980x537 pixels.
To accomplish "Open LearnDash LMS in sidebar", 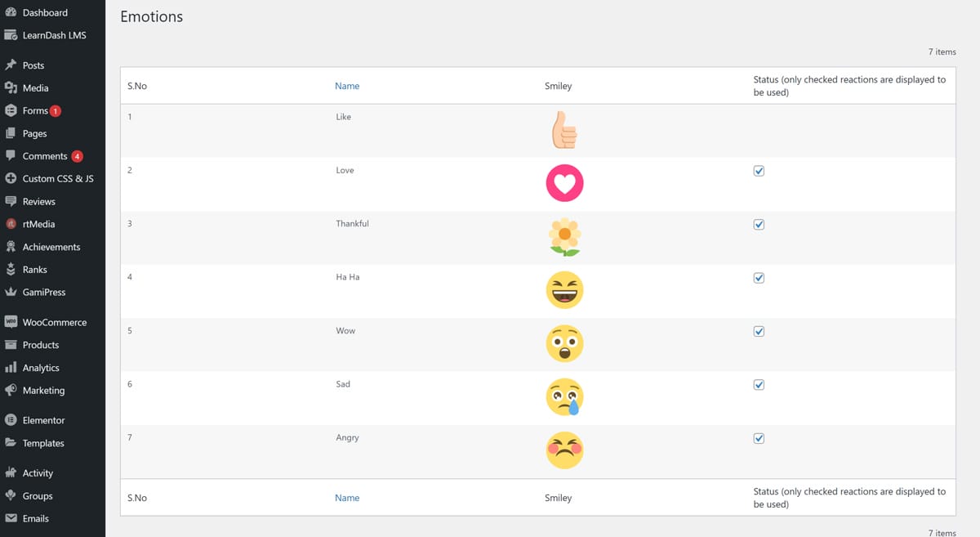I will [54, 35].
